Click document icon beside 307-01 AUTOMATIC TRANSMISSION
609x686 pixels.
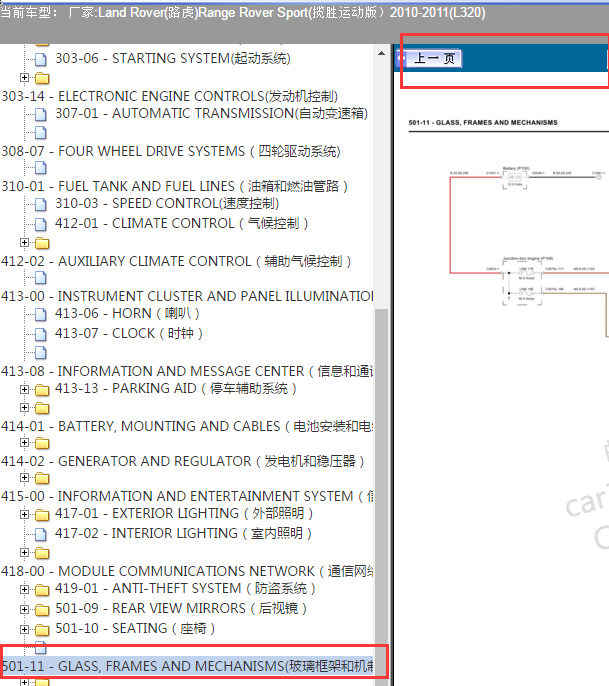tap(41, 114)
